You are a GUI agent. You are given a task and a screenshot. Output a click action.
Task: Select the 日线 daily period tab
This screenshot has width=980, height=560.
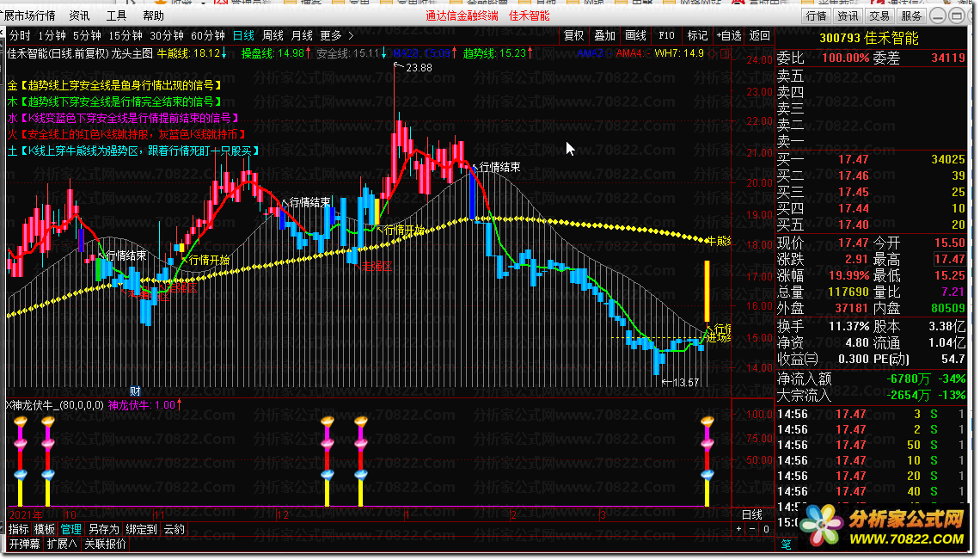click(x=243, y=35)
